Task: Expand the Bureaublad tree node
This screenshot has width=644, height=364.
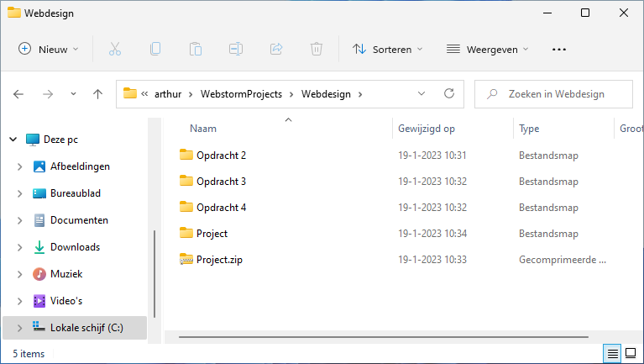Action: (19, 193)
